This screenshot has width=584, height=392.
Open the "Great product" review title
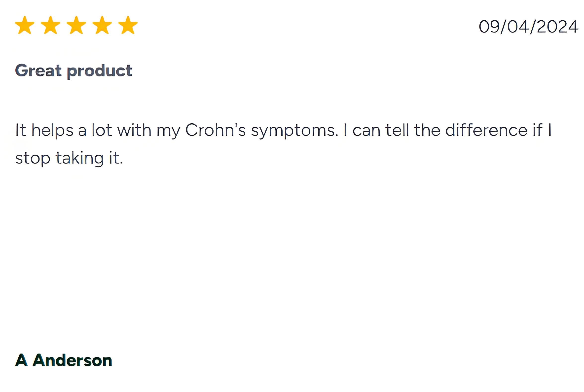point(73,71)
